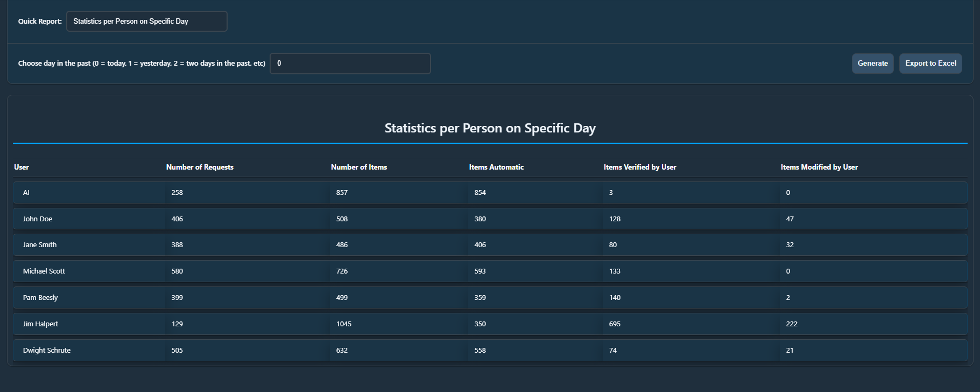This screenshot has width=980, height=392.
Task: Click Michael Scott's item count 726
Action: [x=342, y=271]
